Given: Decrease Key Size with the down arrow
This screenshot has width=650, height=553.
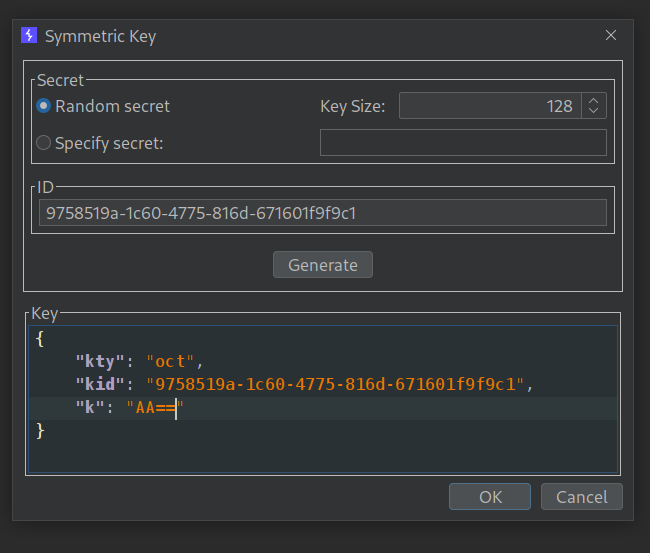Looking at the screenshot, I should click(594, 111).
